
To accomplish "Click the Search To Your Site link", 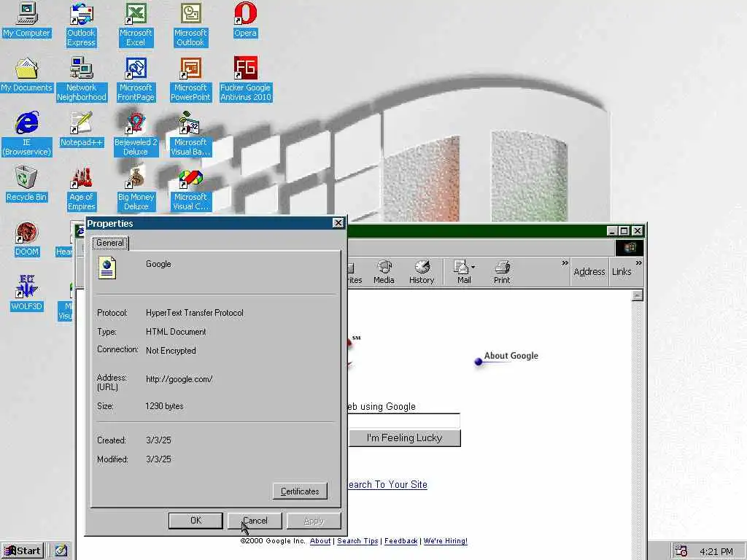I will 387,485.
